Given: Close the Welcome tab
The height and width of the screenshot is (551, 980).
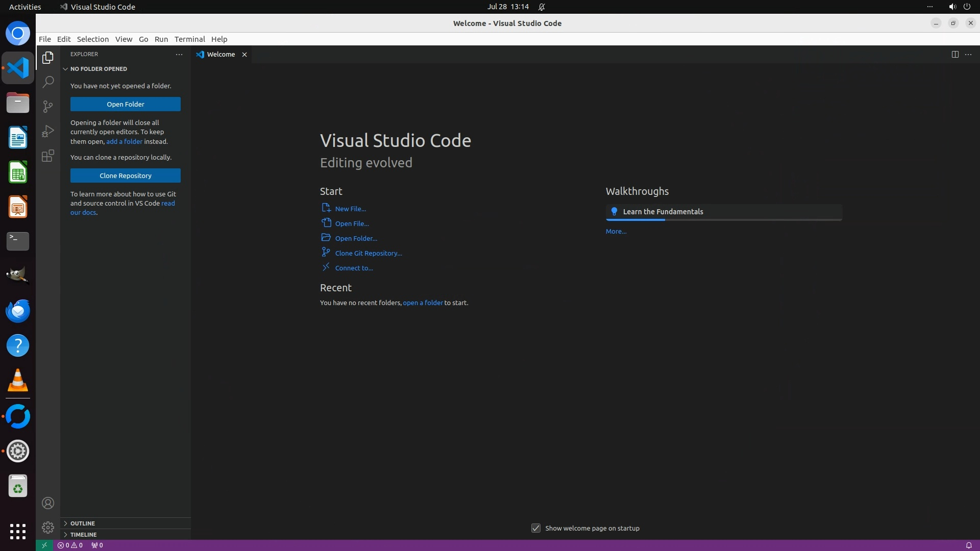Looking at the screenshot, I should click(244, 55).
